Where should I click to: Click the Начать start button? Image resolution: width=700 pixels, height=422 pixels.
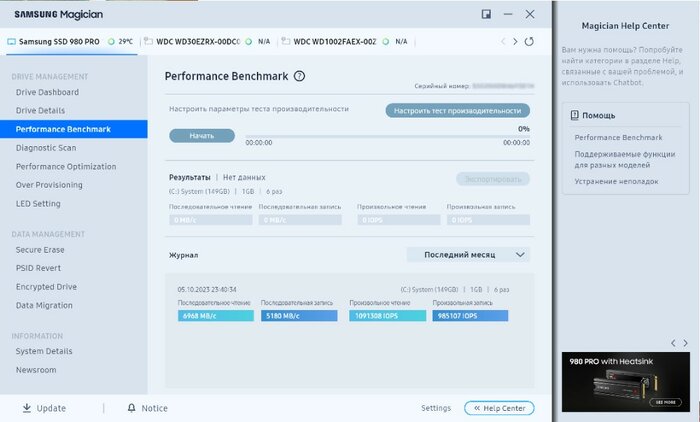[x=202, y=136]
